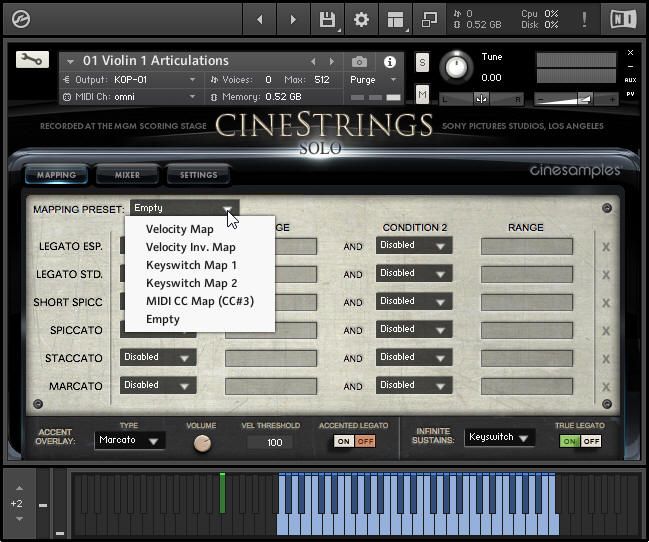The width and height of the screenshot is (649, 542).
Task: Click the green keyswitch key on keyboard
Action: point(222,493)
